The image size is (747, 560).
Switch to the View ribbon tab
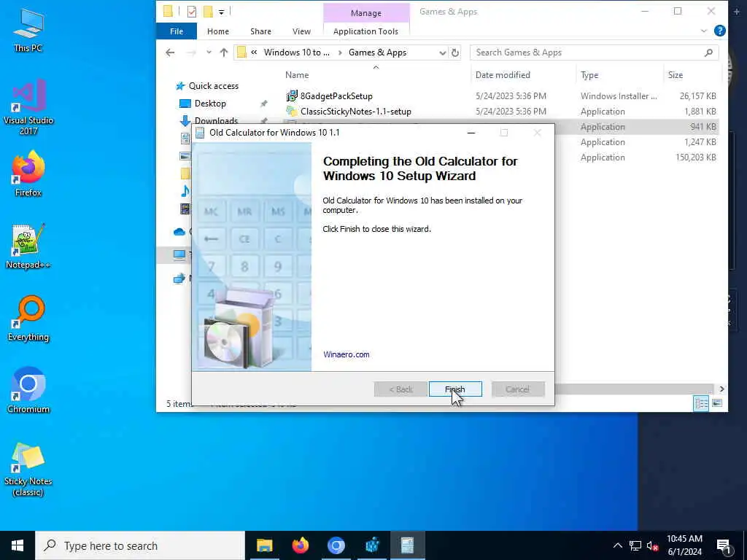[301, 31]
